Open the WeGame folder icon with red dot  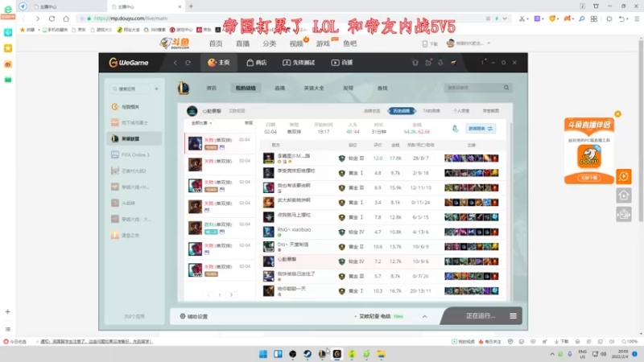tap(428, 63)
